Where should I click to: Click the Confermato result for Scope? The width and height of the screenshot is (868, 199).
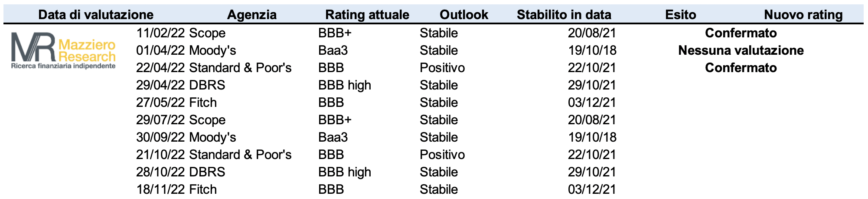point(741,33)
